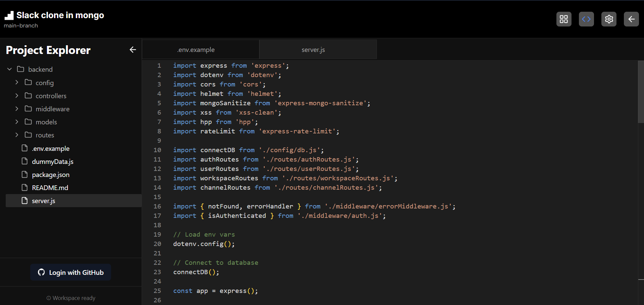
Task: Click './routes/workspaceRoutes.js' path on line 13
Action: tap(338, 178)
